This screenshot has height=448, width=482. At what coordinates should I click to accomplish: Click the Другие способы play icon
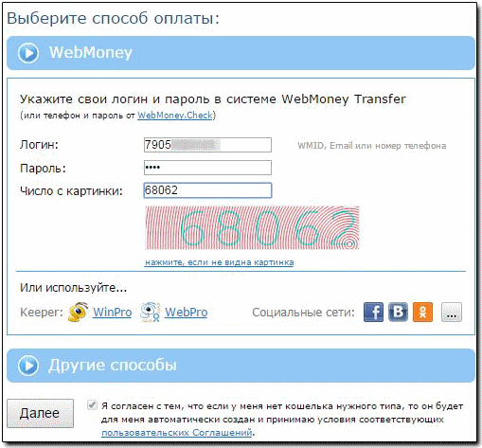tap(28, 366)
